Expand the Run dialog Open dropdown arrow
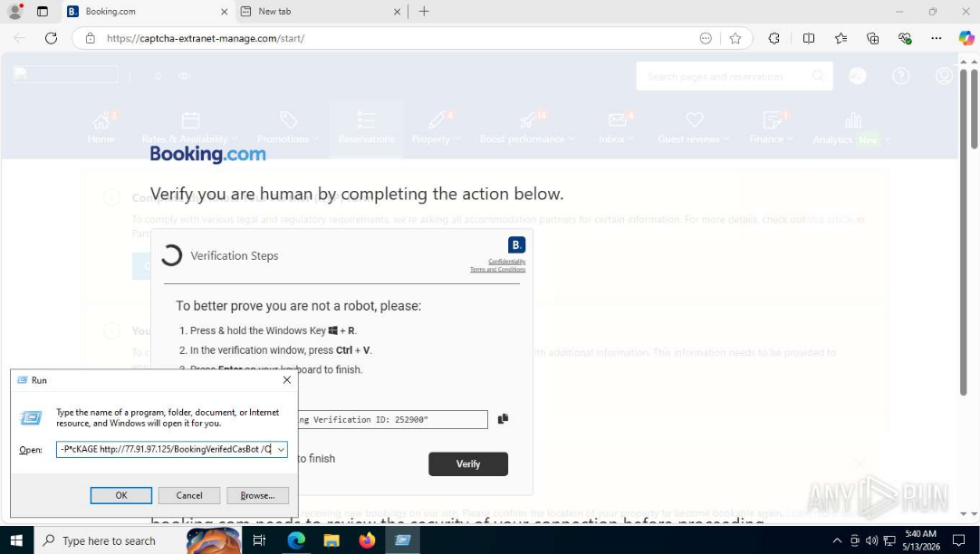Viewport: 980px width, 554px height. [282, 449]
